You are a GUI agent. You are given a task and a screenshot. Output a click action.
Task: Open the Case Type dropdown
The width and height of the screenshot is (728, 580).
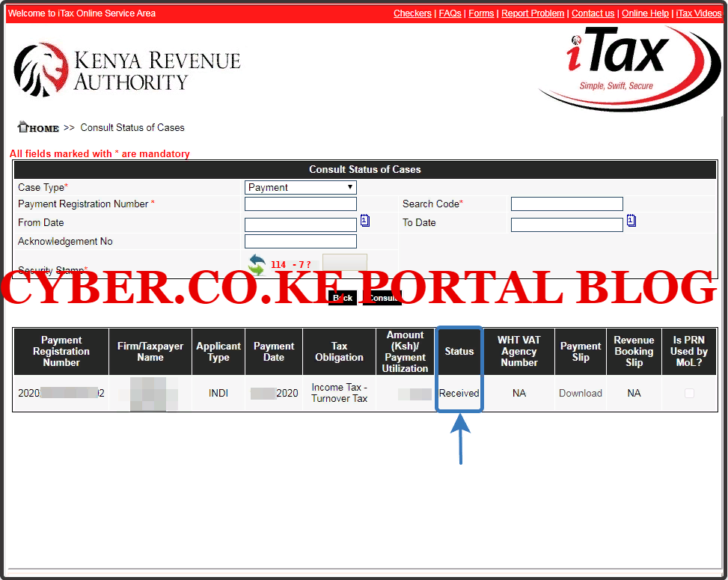tap(300, 187)
